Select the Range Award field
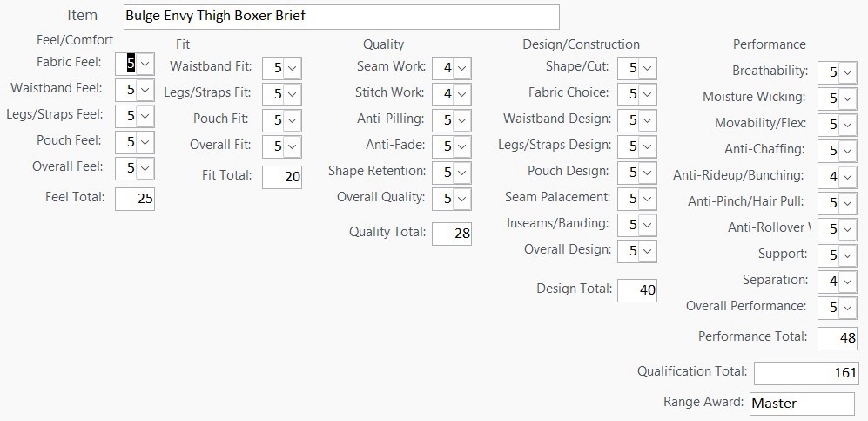Image resolution: width=868 pixels, height=421 pixels. 801,403
